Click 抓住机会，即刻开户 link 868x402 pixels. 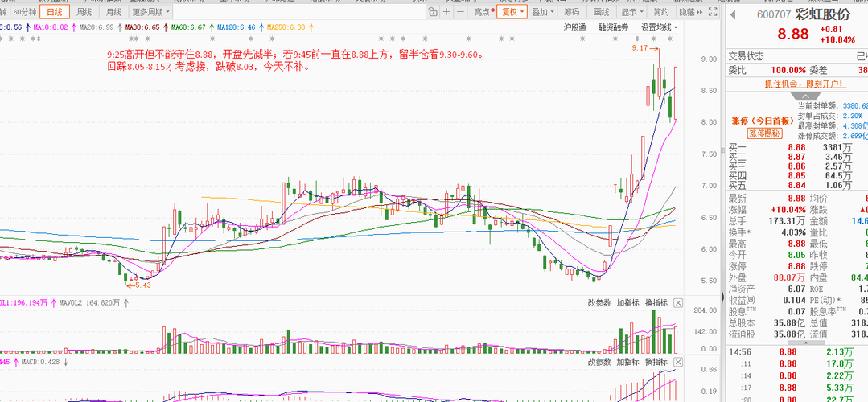tap(805, 84)
